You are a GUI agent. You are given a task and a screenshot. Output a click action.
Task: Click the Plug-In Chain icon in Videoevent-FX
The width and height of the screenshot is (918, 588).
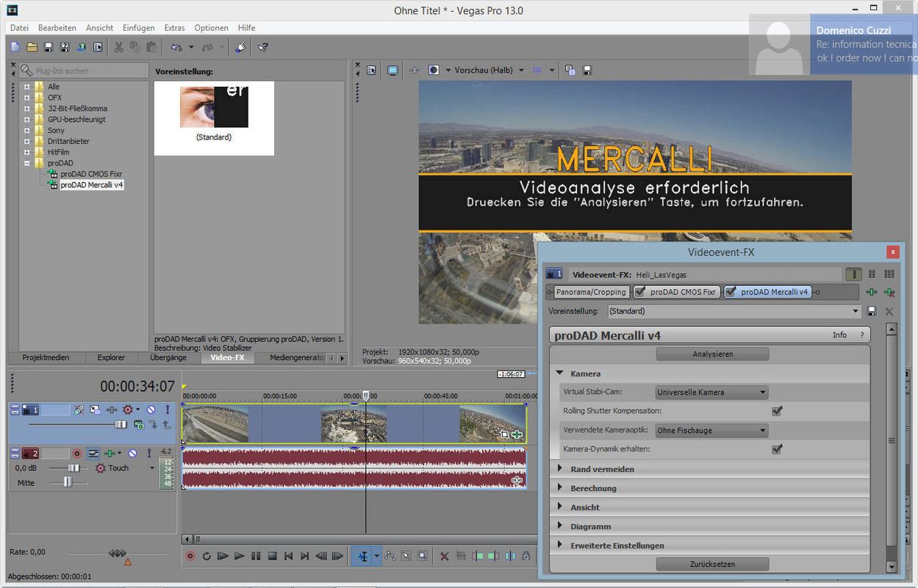[x=872, y=292]
